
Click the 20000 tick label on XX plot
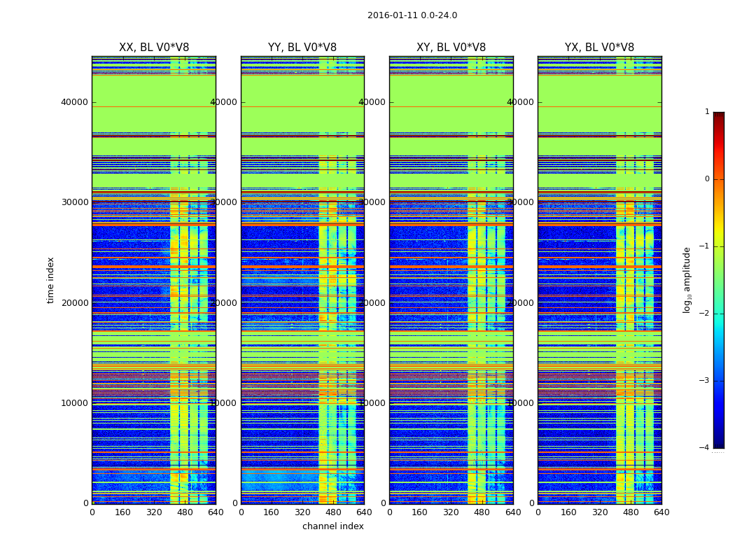coord(74,302)
